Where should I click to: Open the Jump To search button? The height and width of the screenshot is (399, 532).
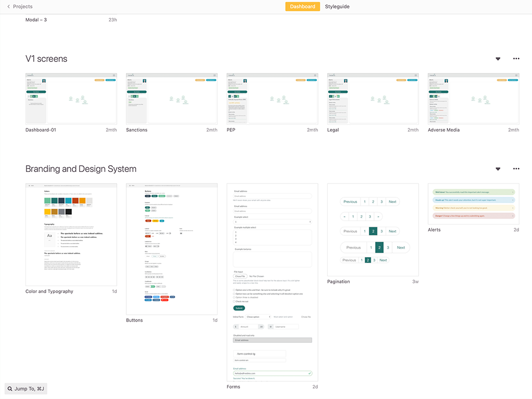[x=26, y=389]
